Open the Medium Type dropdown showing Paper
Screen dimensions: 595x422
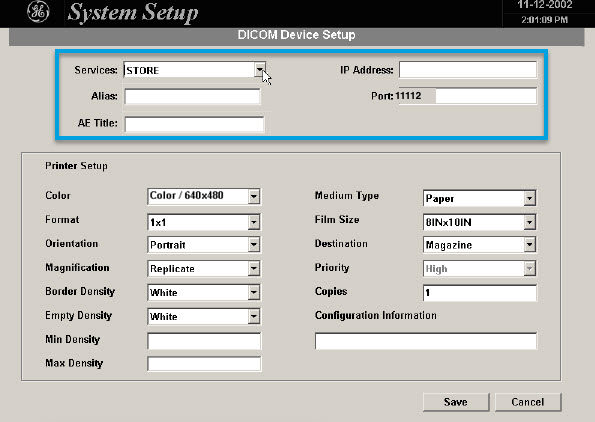tap(479, 198)
